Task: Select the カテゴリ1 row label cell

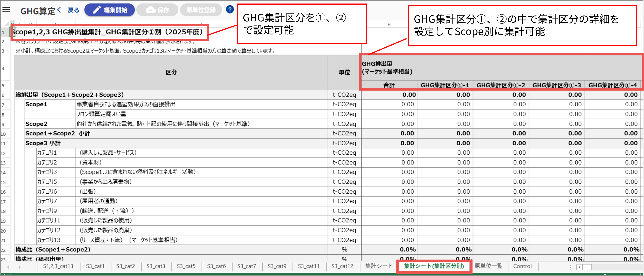Action: tap(56, 153)
